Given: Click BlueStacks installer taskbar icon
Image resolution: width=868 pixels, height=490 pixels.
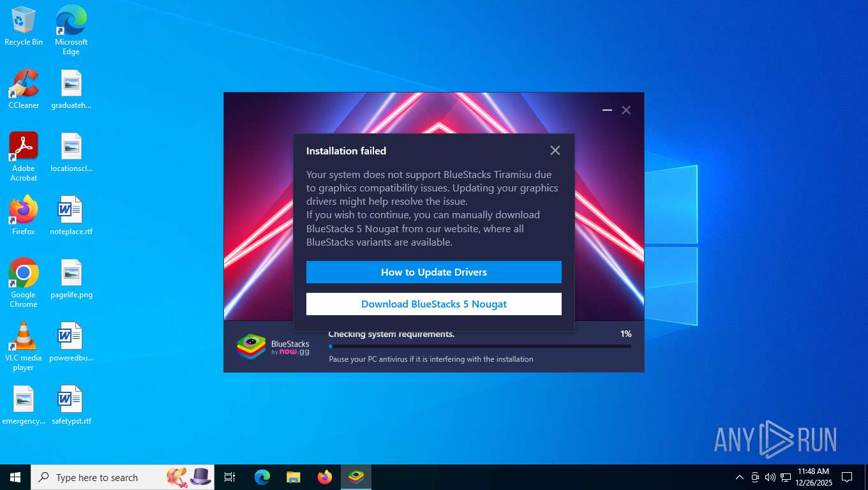Looking at the screenshot, I should (x=356, y=477).
